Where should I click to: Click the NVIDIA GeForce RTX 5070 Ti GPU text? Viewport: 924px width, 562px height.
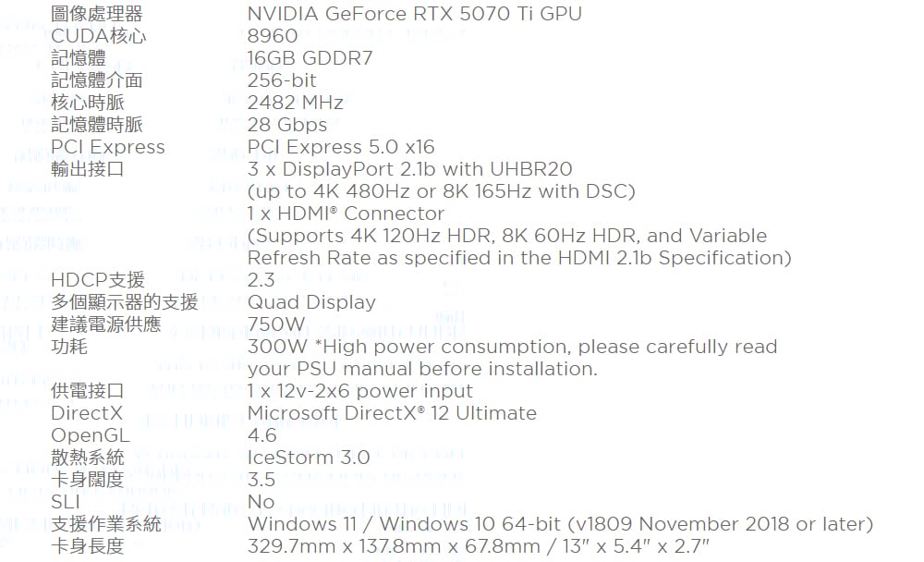coord(414,14)
